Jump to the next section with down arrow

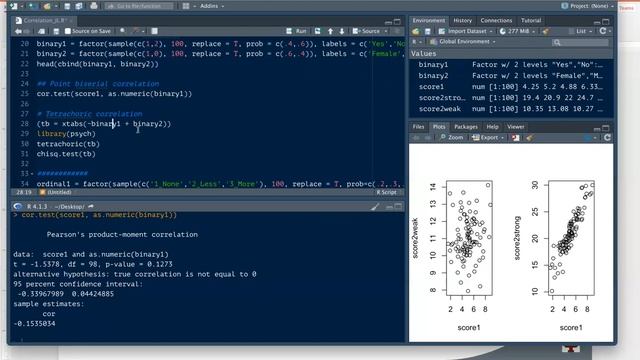click(x=342, y=31)
